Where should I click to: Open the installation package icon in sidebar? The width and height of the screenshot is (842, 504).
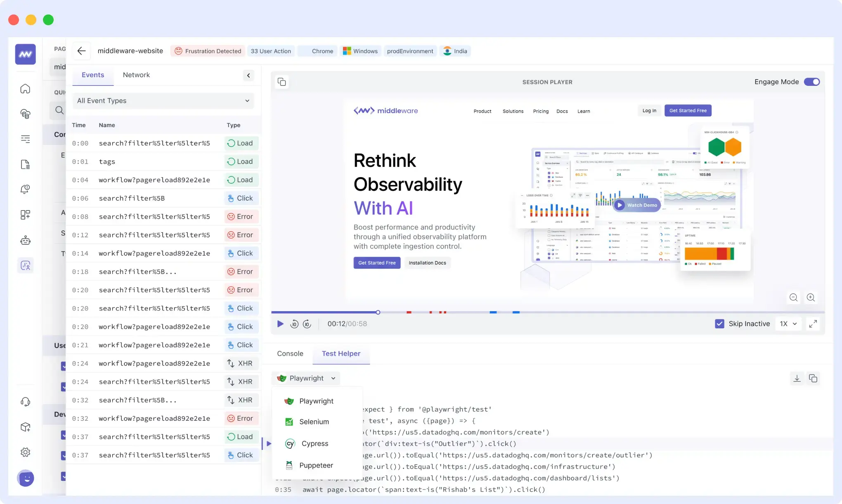click(26, 427)
